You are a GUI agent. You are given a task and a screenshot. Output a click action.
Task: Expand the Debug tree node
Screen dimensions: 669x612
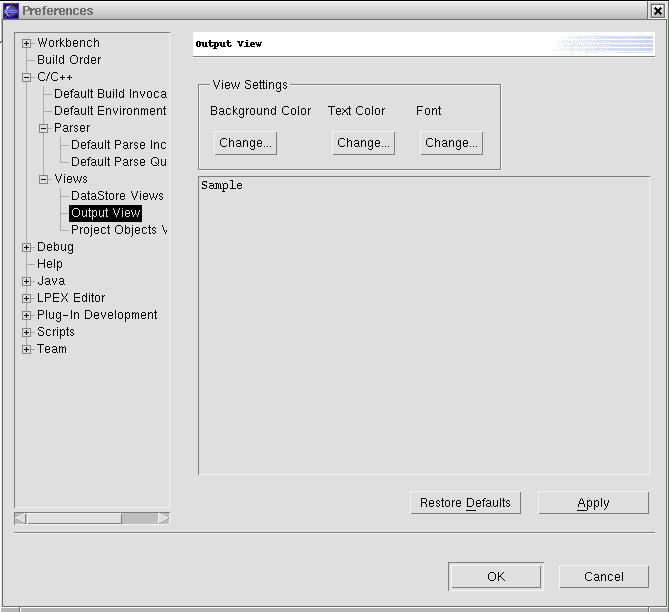(x=27, y=248)
